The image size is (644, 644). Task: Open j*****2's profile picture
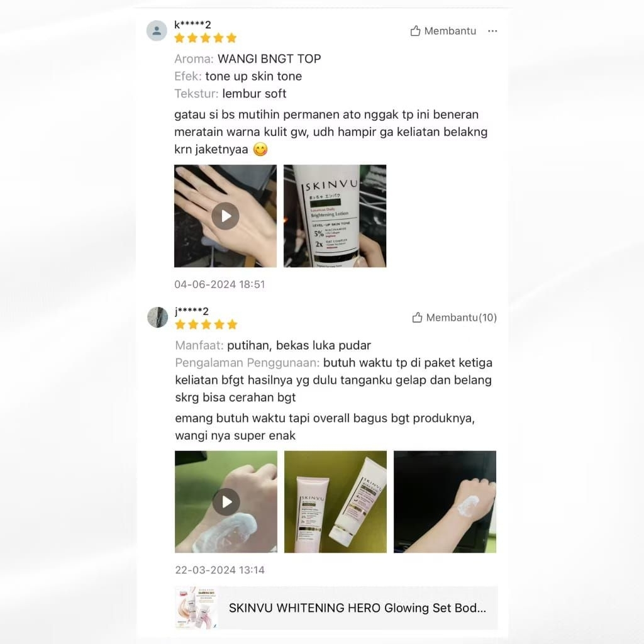tap(158, 317)
